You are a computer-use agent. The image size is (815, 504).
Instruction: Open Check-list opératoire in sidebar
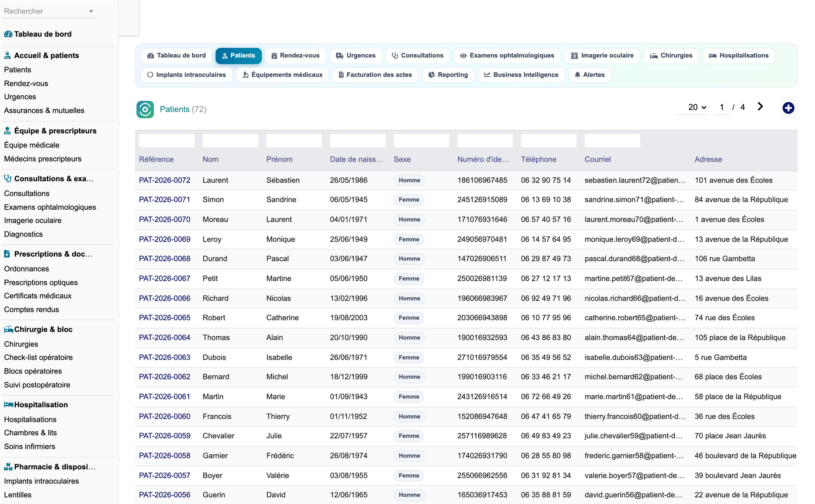(39, 357)
